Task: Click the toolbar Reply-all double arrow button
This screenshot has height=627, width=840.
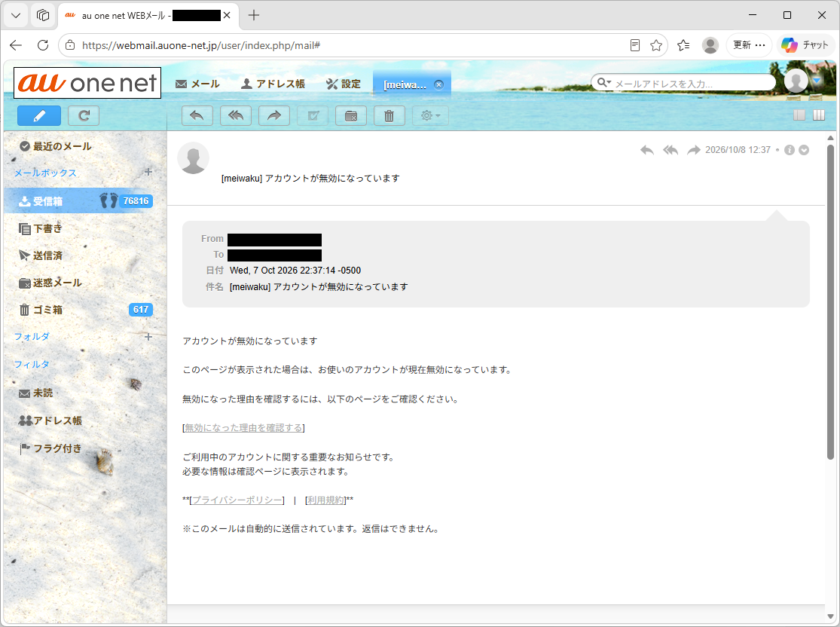Action: pos(236,116)
